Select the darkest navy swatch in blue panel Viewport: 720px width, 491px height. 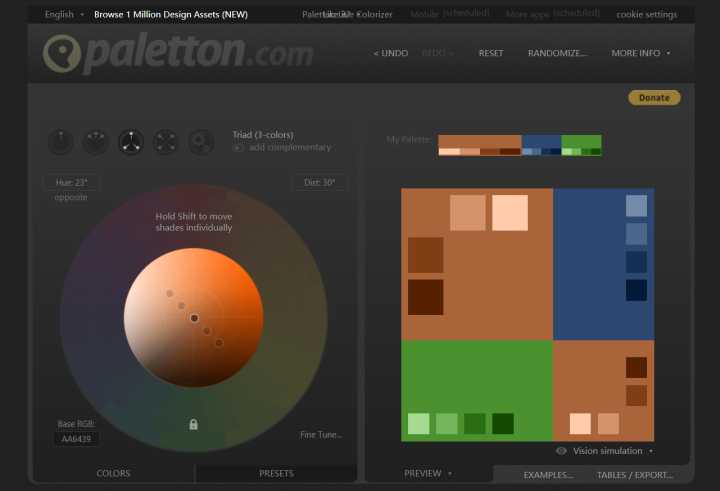[636, 290]
